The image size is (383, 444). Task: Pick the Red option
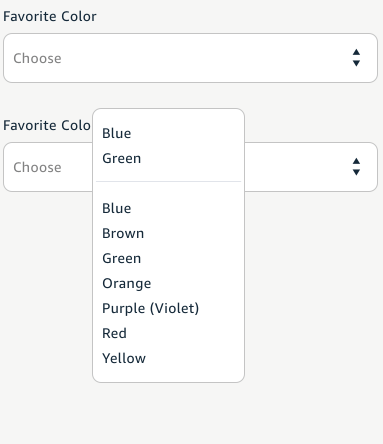(114, 333)
